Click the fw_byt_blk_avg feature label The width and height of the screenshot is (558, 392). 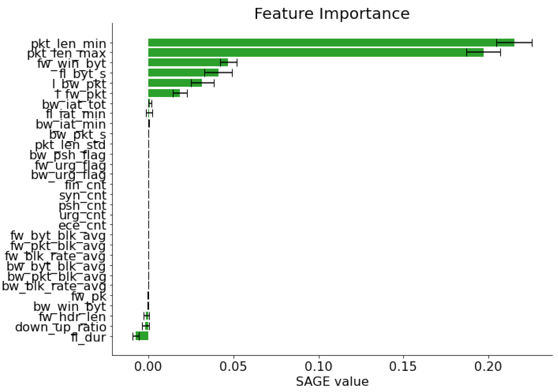[58, 236]
